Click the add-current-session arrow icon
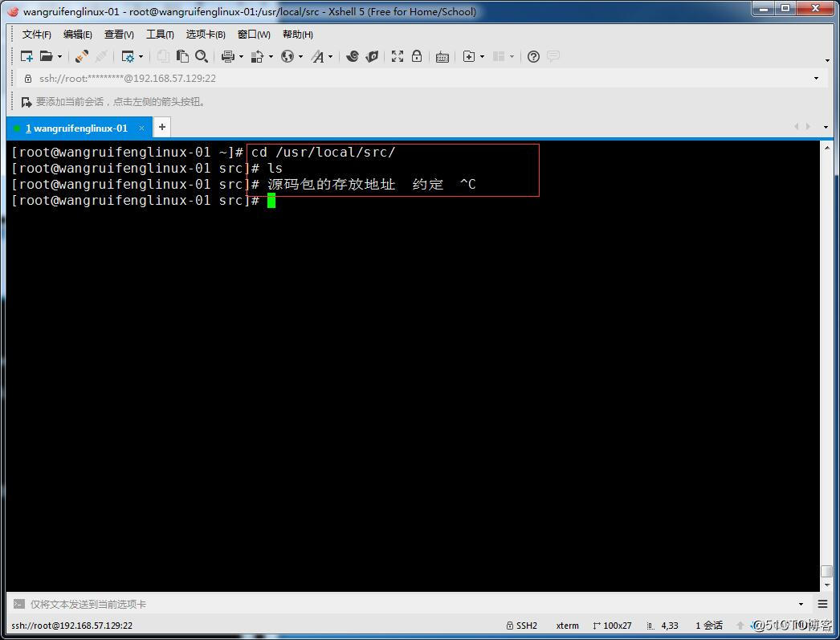Screen dimensions: 840x640 tap(27, 102)
